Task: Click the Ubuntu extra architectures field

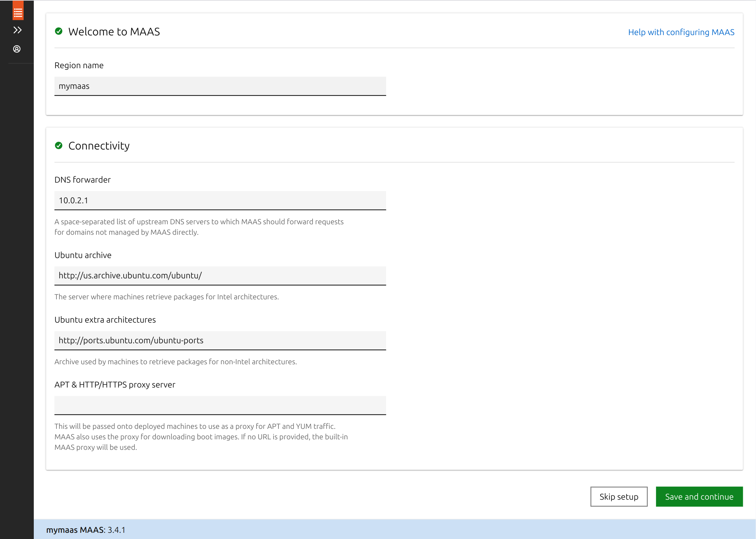Action: coord(220,341)
